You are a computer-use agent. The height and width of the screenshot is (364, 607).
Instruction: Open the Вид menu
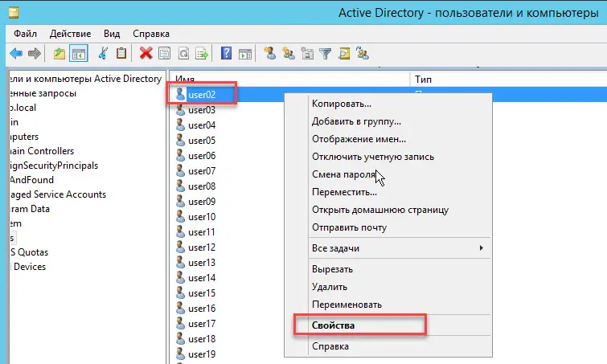point(112,34)
